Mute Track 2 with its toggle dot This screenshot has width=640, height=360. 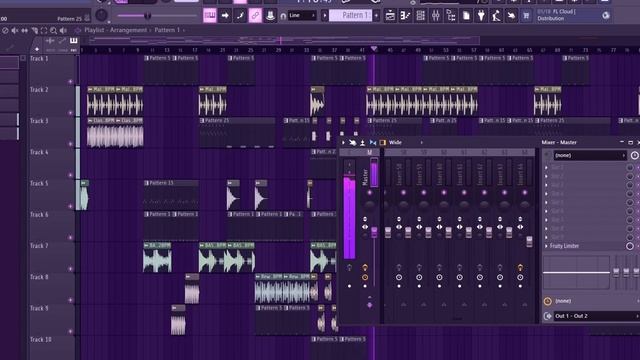click(x=70, y=113)
